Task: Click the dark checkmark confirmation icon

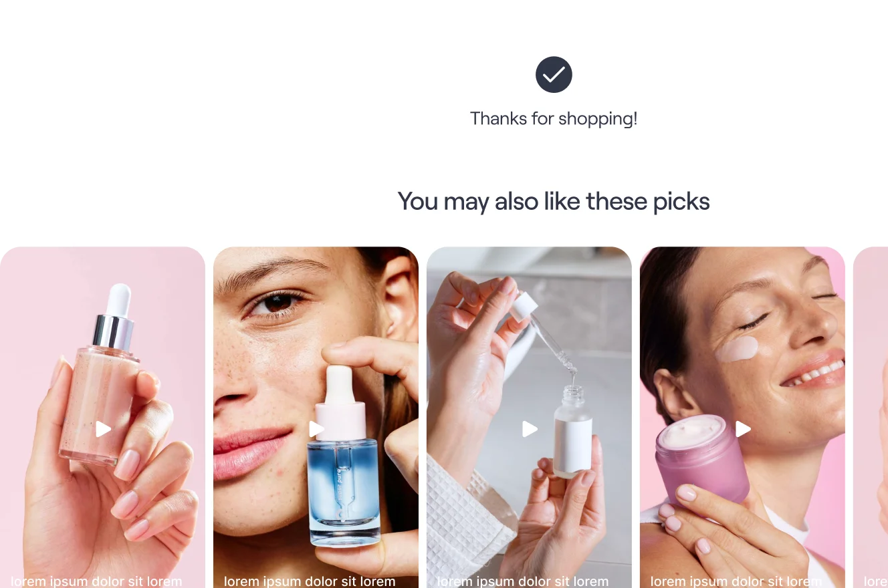Action: tap(554, 74)
